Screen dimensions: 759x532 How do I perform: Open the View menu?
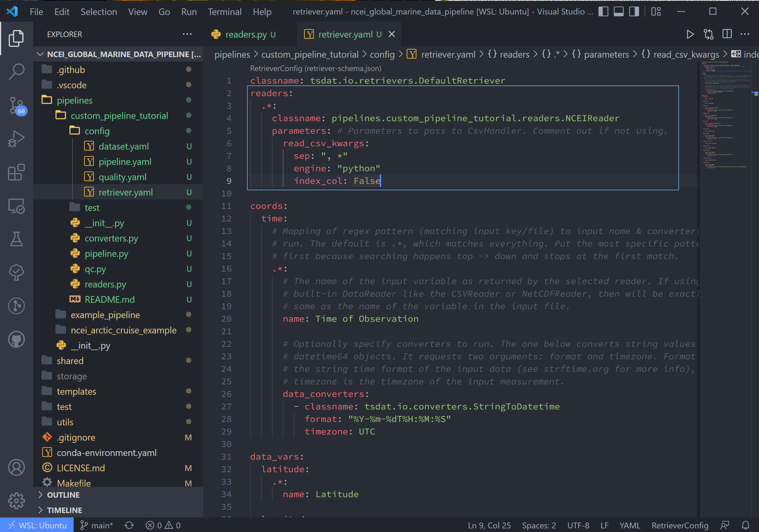point(137,12)
